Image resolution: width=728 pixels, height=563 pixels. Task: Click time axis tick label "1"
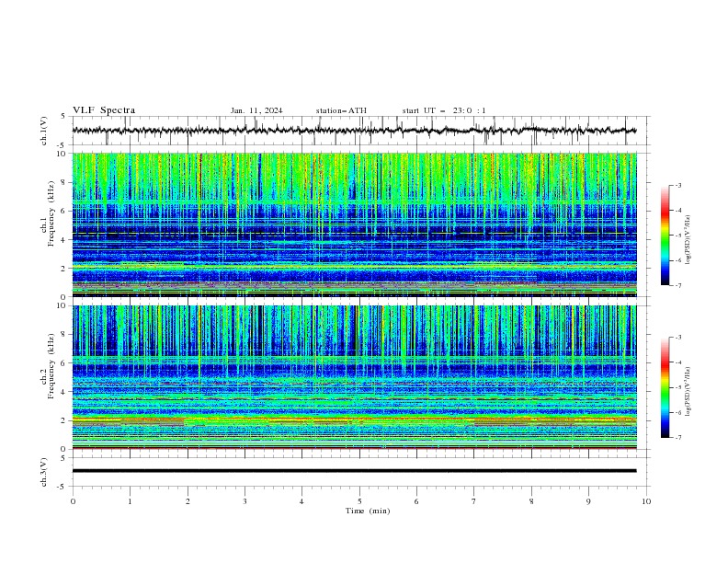click(130, 501)
